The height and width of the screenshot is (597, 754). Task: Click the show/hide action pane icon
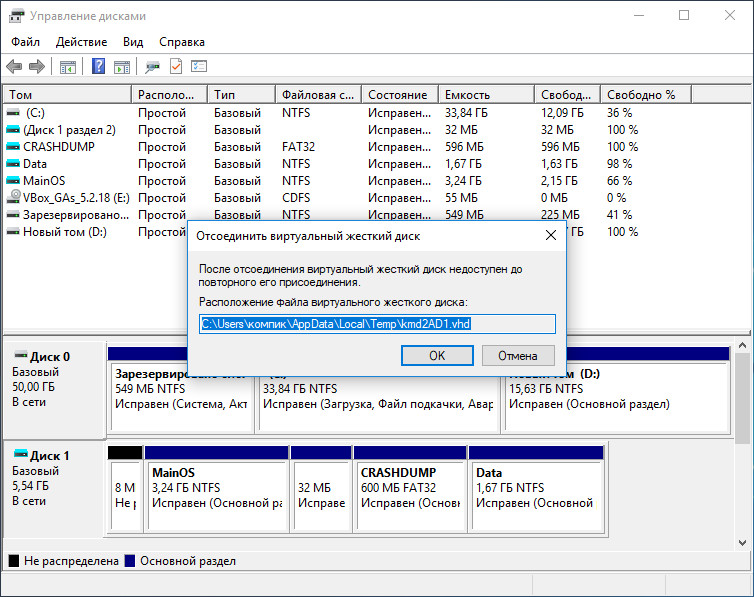(121, 67)
